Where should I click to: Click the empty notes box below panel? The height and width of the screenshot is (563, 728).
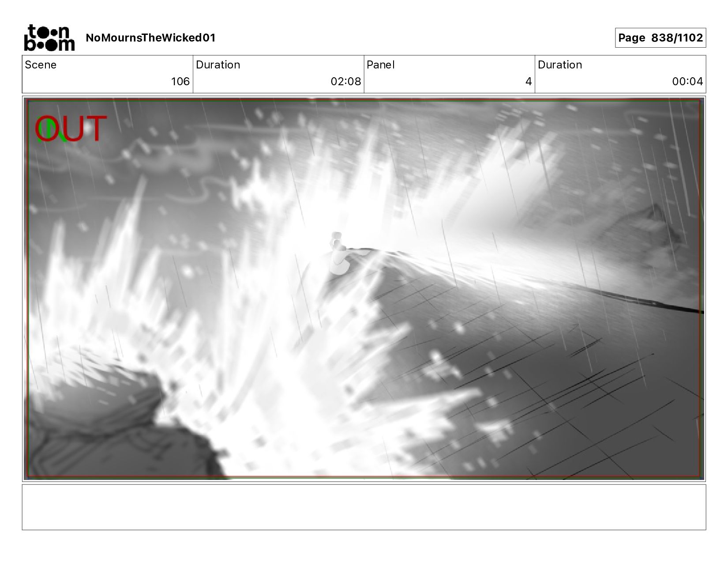(x=364, y=507)
